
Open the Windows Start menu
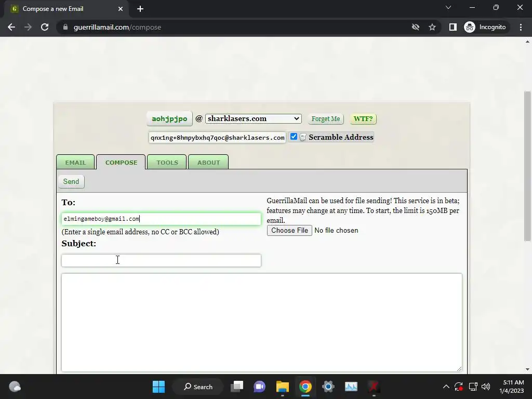158,387
